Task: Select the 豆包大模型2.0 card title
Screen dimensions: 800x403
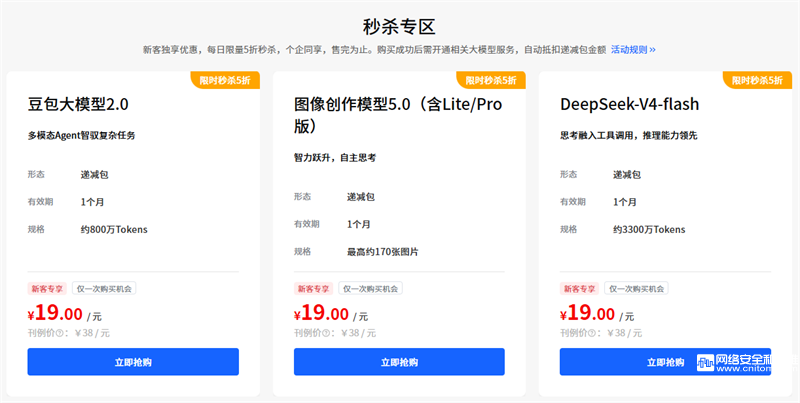Action: pos(78,104)
